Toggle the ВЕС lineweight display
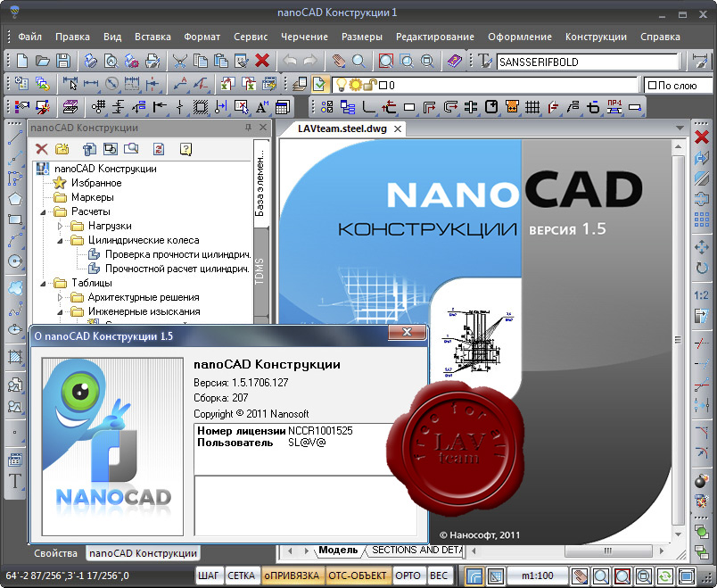This screenshot has width=717, height=588. 439,576
